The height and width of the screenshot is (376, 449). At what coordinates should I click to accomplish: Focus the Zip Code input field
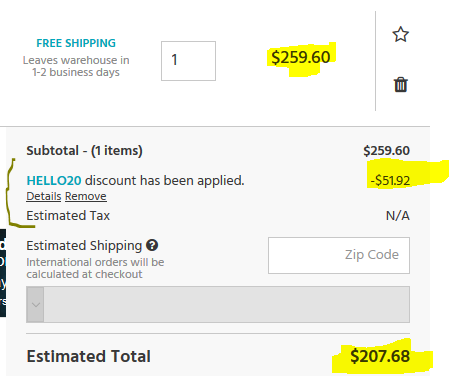tap(339, 255)
